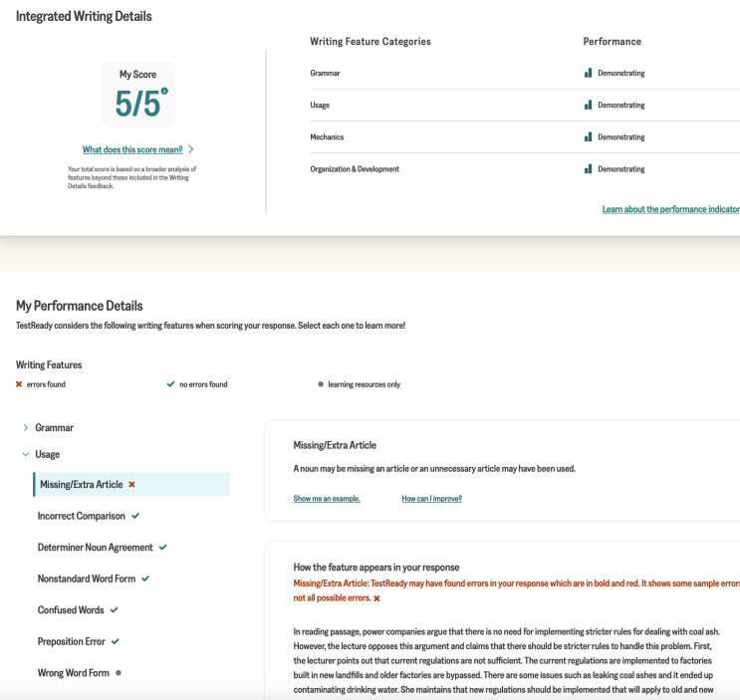Viewport: 740px width, 700px height.
Task: Select the Determiner Noun Agreement feature
Action: tap(95, 548)
